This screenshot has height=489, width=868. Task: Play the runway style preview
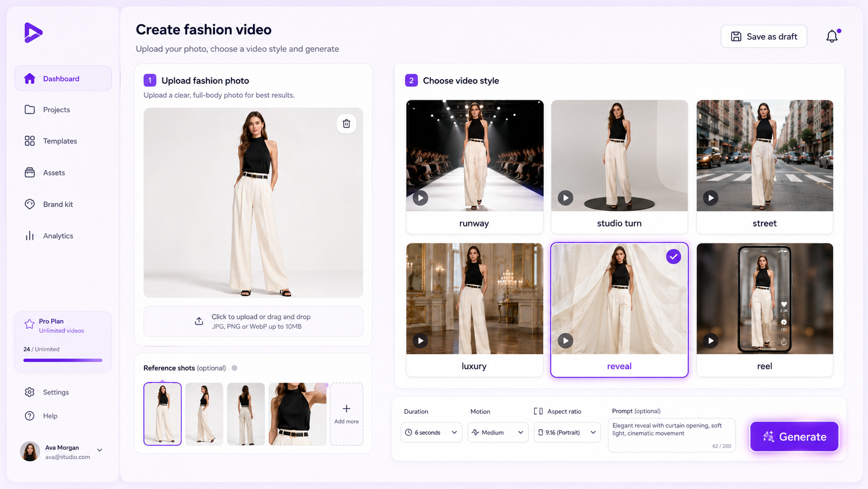pos(421,198)
